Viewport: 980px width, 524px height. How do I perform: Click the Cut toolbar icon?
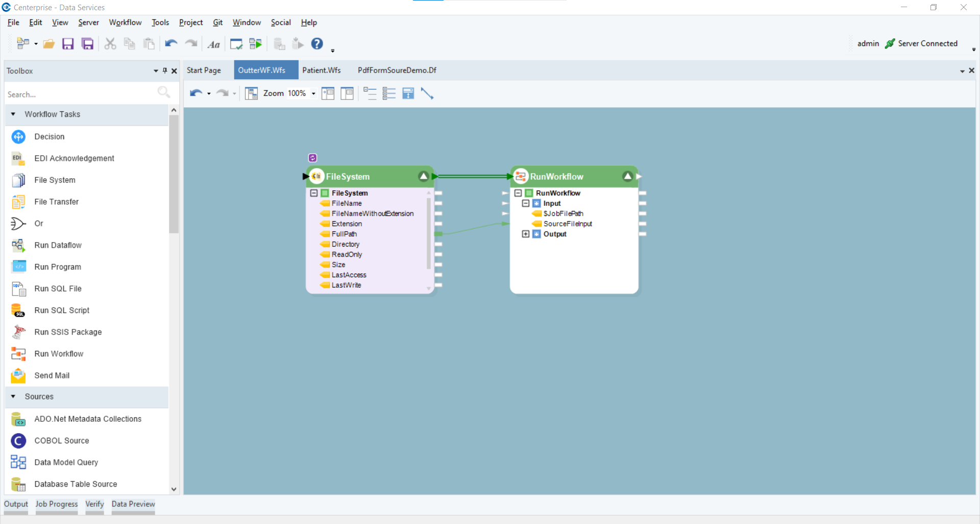point(110,44)
